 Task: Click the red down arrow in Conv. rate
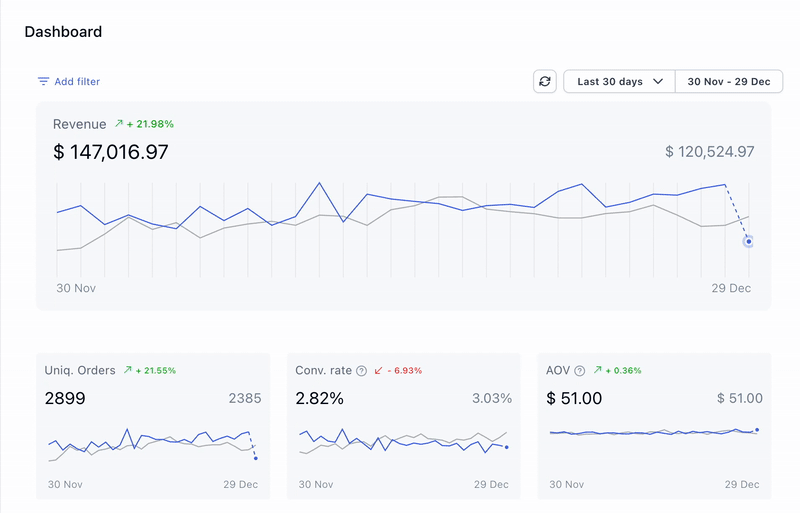click(378, 371)
